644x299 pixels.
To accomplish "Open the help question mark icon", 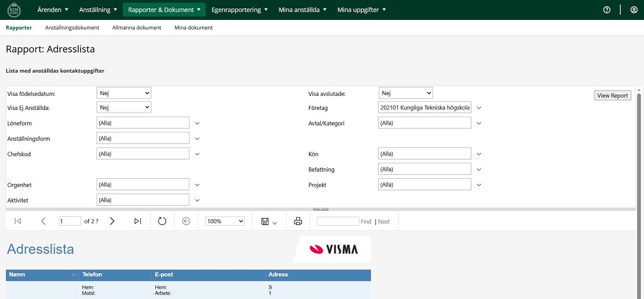I will [607, 10].
